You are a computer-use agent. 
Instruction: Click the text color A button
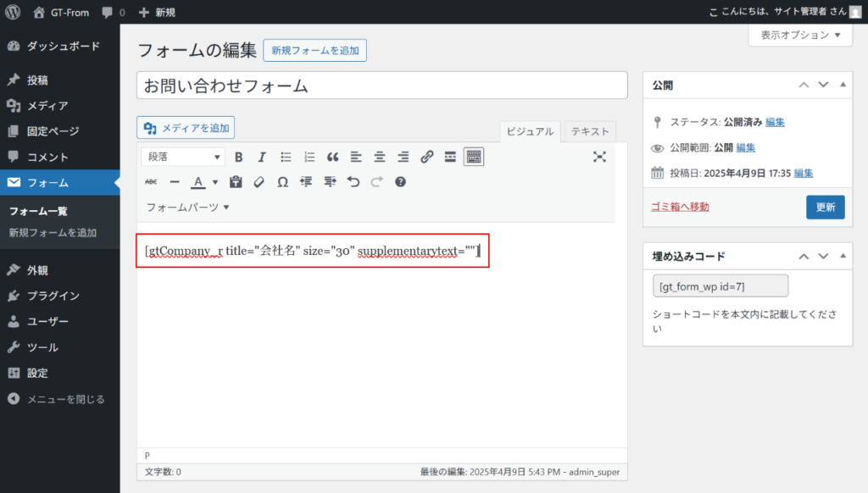pos(198,181)
